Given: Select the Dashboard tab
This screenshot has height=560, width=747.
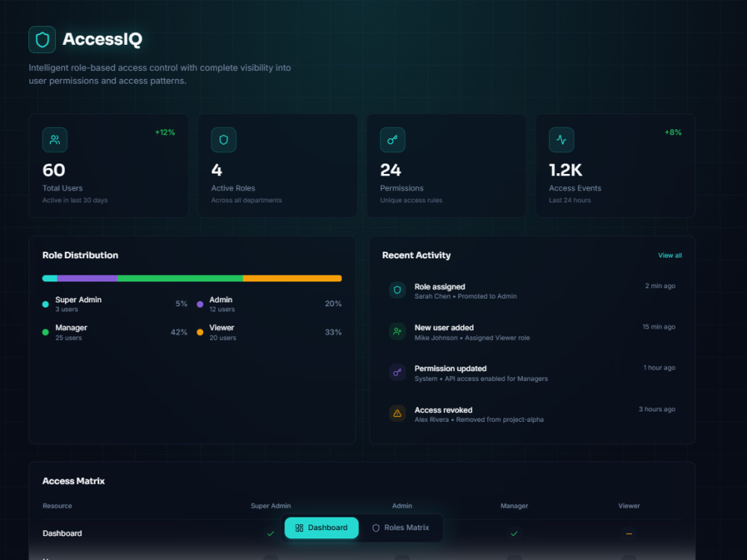Looking at the screenshot, I should (321, 528).
